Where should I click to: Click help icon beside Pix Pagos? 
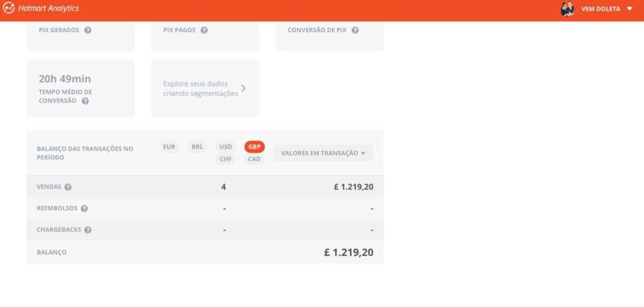[204, 30]
